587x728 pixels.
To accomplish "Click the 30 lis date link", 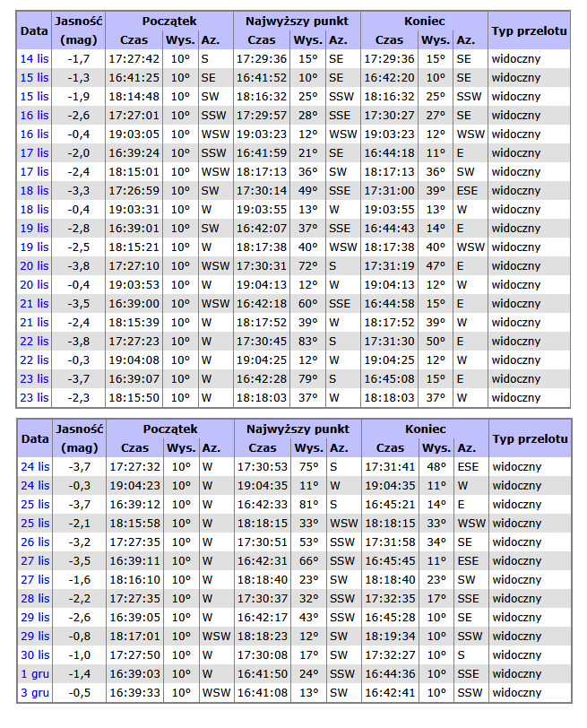I will coord(34,654).
